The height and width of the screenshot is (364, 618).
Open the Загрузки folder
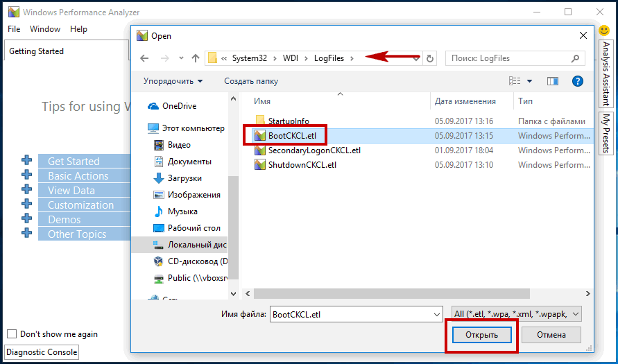(x=178, y=178)
